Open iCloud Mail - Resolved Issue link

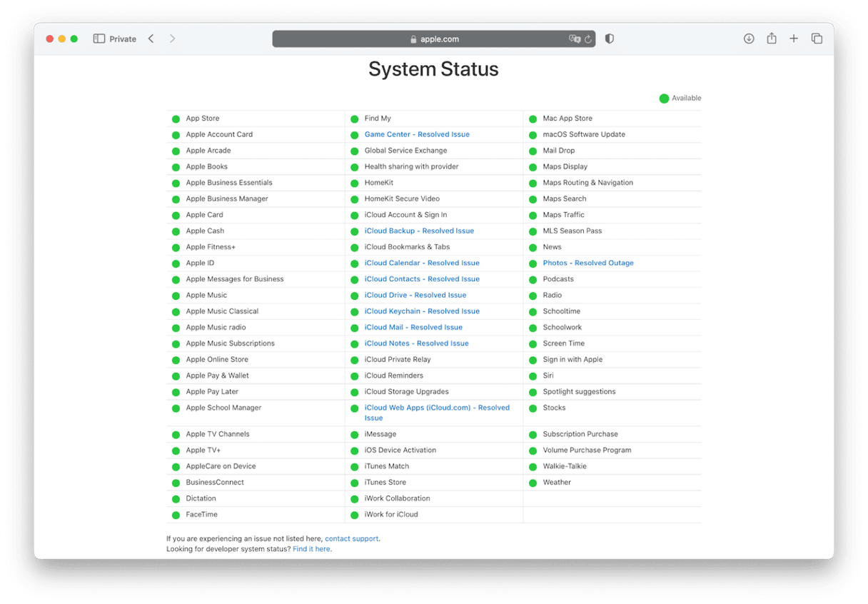point(413,327)
